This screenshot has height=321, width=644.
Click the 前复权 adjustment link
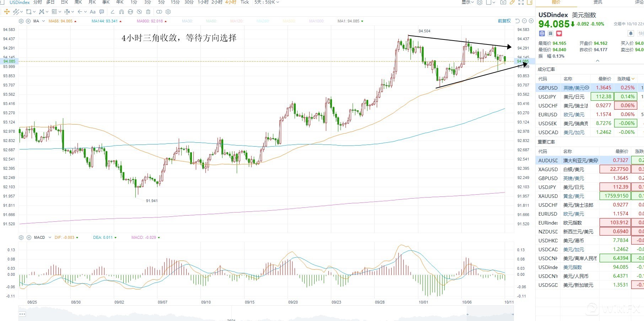pyautogui.click(x=504, y=21)
